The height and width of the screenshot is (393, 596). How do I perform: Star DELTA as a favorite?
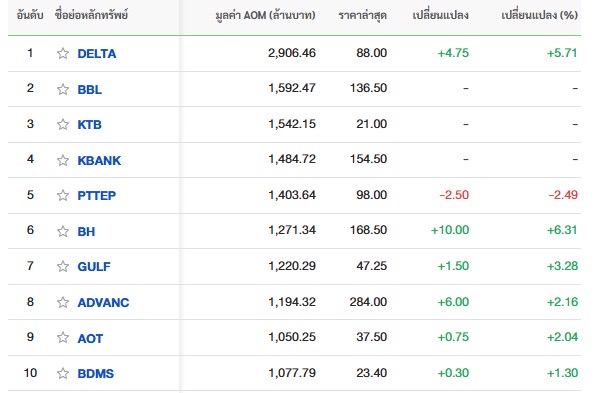point(63,53)
